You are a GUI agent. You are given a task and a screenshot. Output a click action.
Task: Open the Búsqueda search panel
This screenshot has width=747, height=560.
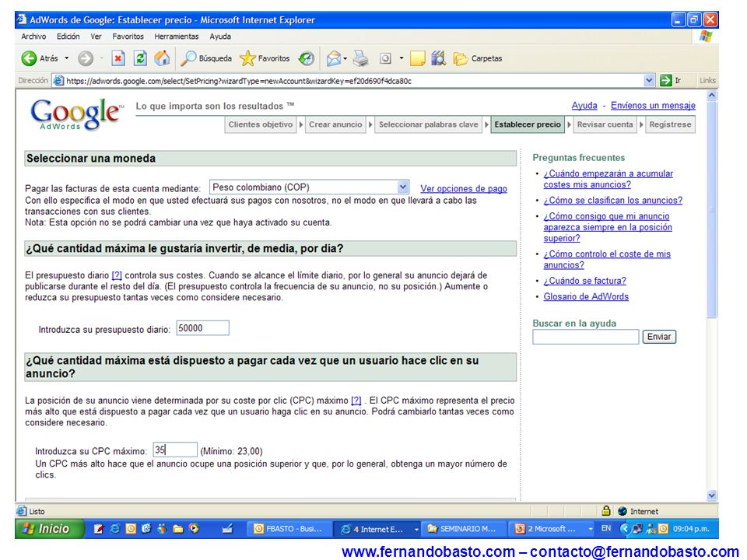pyautogui.click(x=205, y=58)
